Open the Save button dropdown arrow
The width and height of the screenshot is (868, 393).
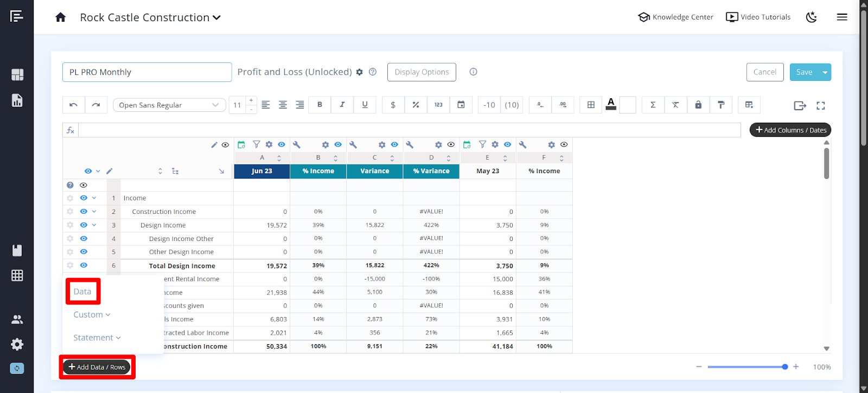pyautogui.click(x=825, y=72)
